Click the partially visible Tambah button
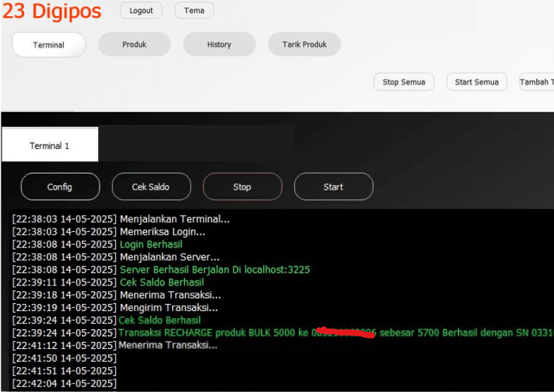Viewport: 554px width, 392px height. click(536, 82)
